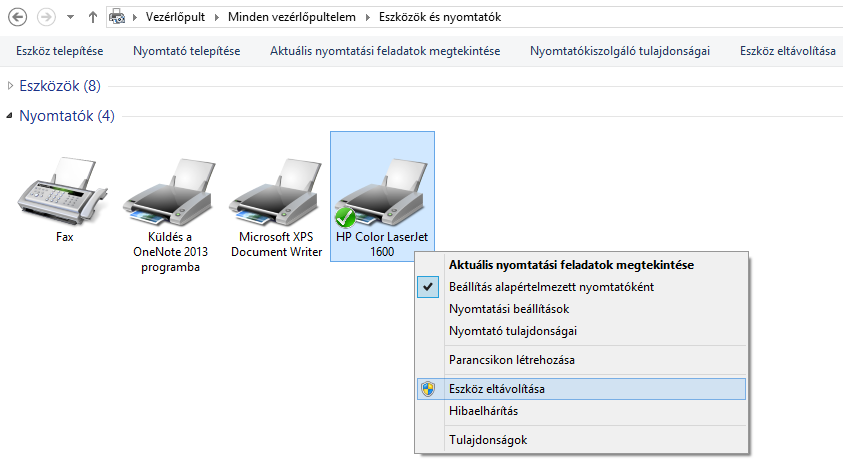
Task: Click the address bar control panel icon
Action: coord(117,17)
